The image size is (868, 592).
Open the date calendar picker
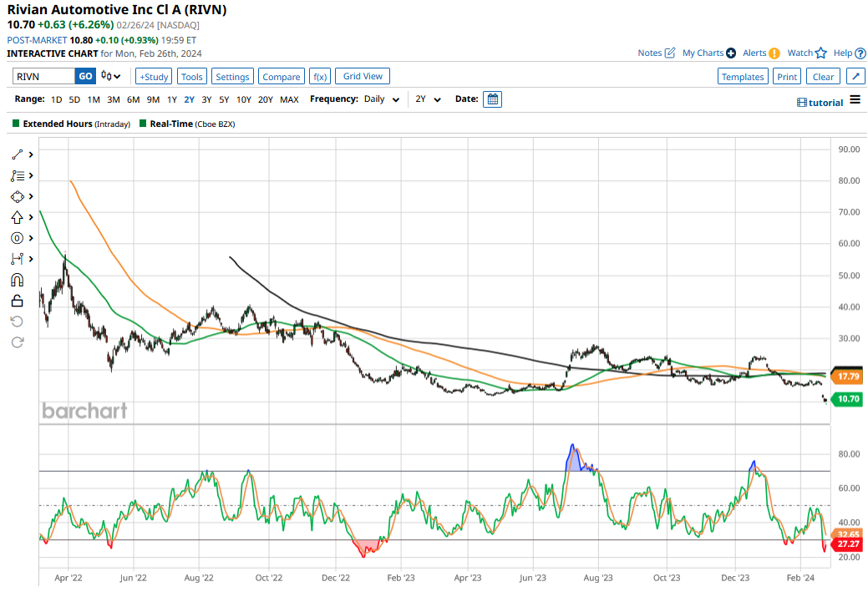[492, 99]
